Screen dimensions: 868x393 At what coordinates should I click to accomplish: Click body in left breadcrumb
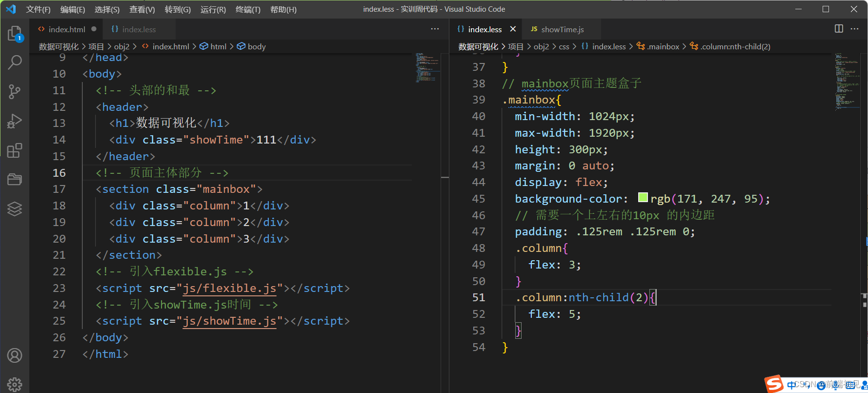(257, 46)
